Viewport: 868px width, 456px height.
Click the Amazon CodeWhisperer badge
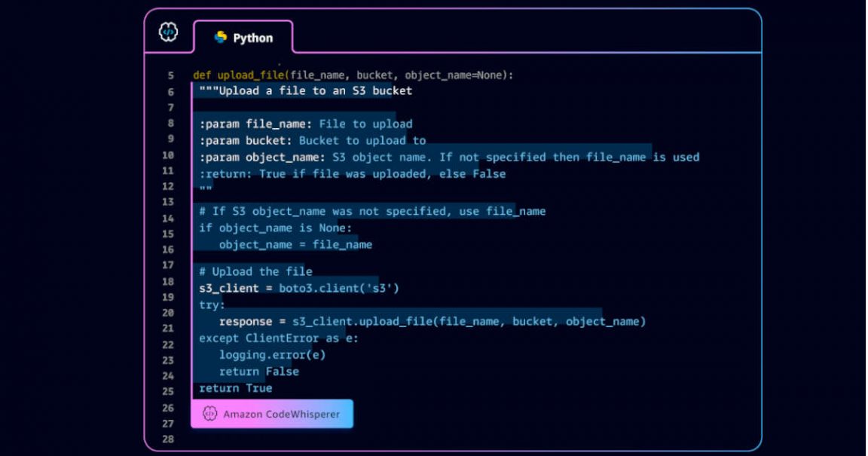(273, 413)
